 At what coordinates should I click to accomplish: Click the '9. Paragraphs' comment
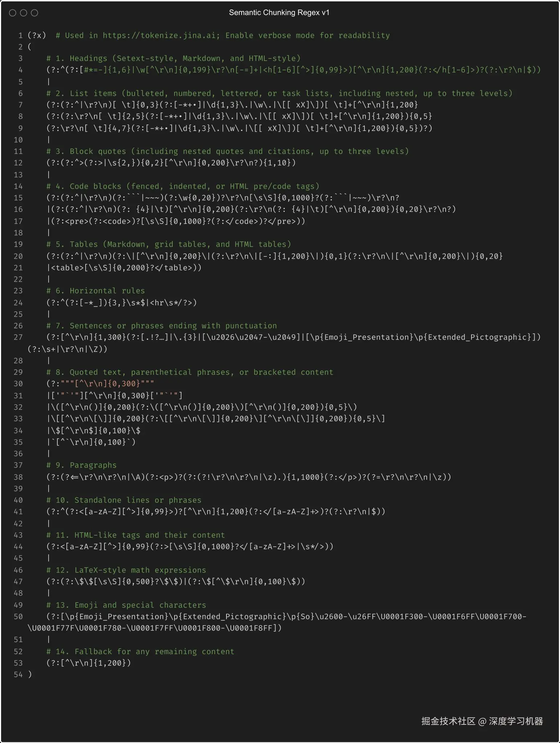82,465
